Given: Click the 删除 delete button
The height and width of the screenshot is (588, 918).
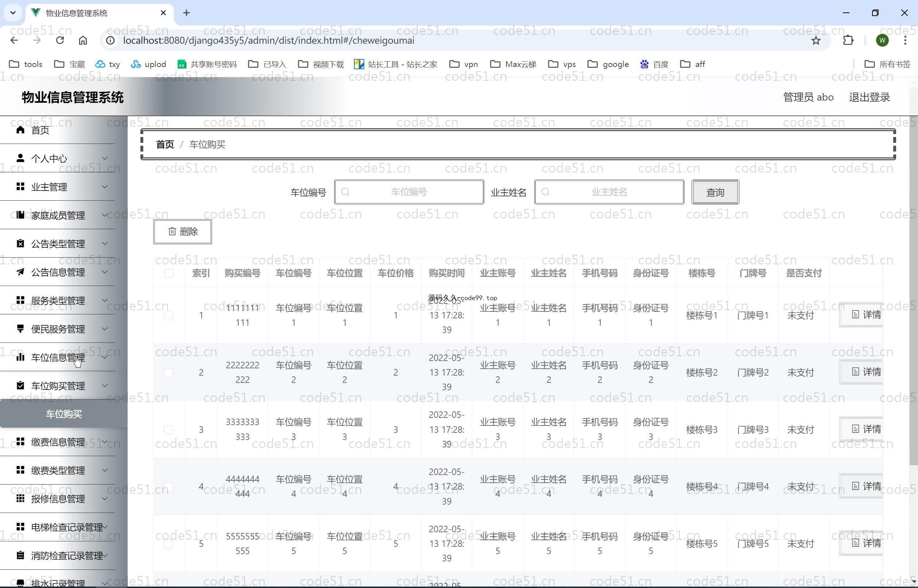Looking at the screenshot, I should point(183,231).
